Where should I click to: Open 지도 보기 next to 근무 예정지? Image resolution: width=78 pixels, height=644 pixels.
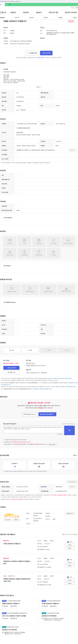pyautogui.click(x=72, y=150)
